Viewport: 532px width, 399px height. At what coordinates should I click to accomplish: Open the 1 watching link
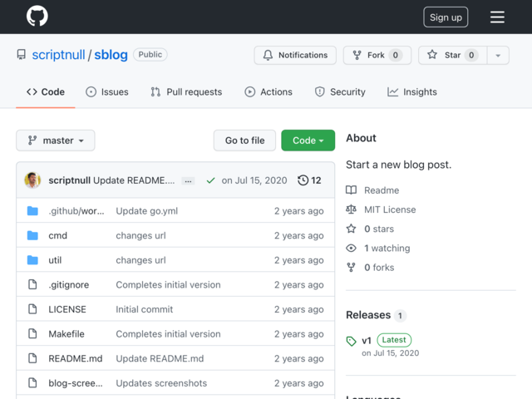coord(387,249)
